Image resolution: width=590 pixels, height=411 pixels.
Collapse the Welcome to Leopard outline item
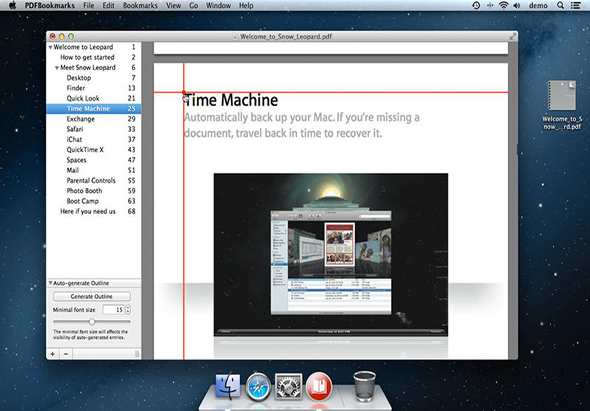click(50, 47)
